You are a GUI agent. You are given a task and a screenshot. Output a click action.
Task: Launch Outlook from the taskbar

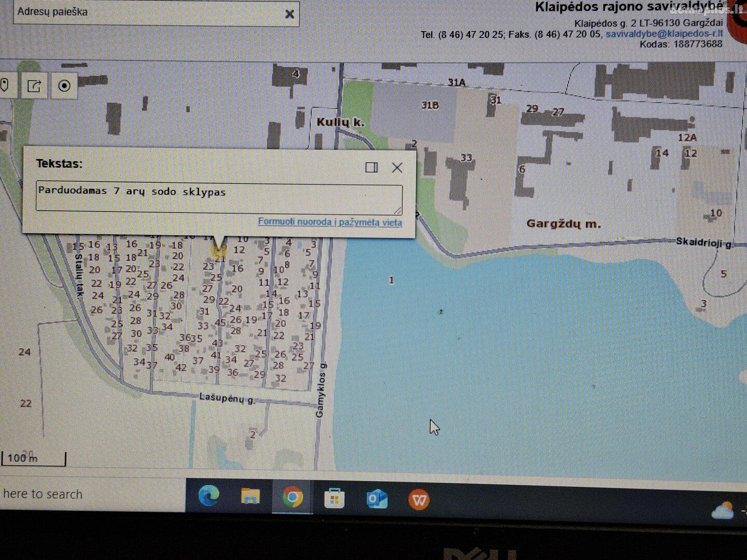tap(377, 499)
